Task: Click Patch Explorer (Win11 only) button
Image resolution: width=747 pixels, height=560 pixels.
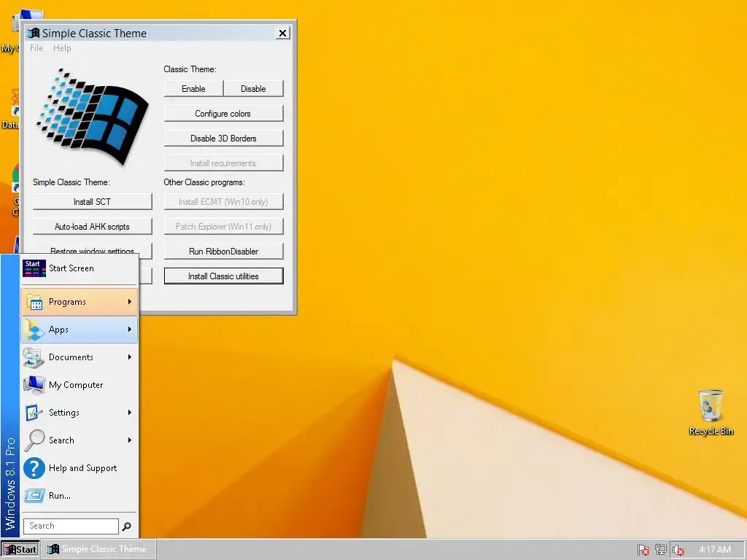Action: point(223,227)
